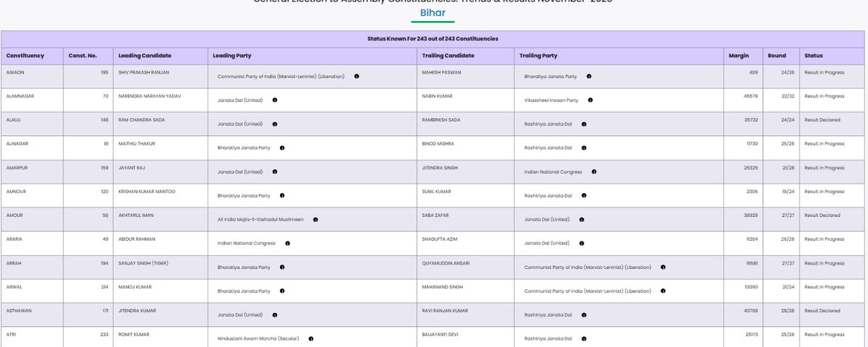Select constituency name AGIAON
The image size is (868, 347).
(x=17, y=72)
